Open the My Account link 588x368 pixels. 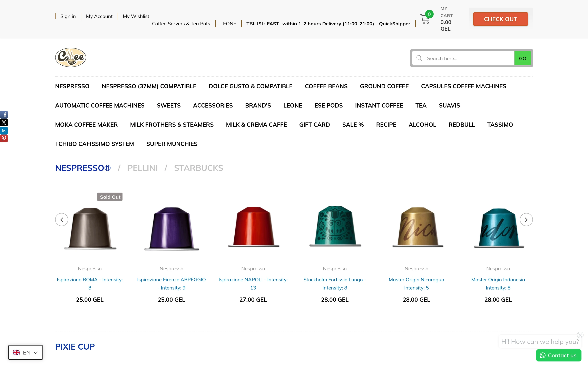pyautogui.click(x=99, y=16)
